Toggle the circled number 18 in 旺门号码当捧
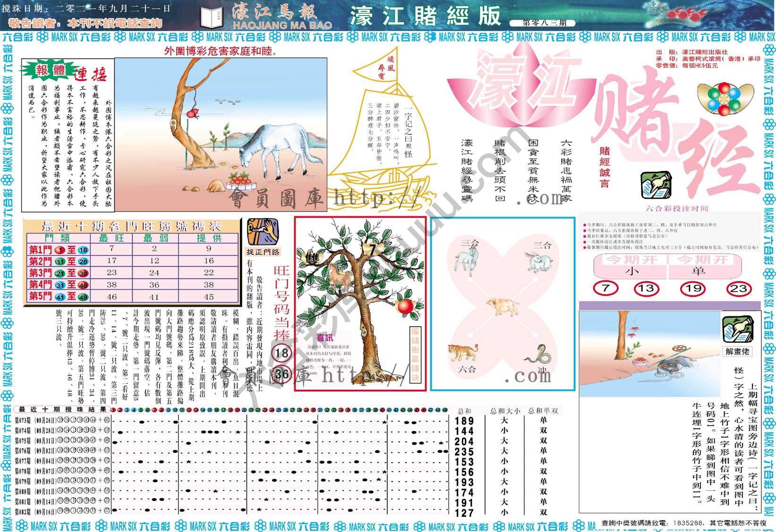Image resolution: width=776 pixels, height=532 pixels. [281, 351]
